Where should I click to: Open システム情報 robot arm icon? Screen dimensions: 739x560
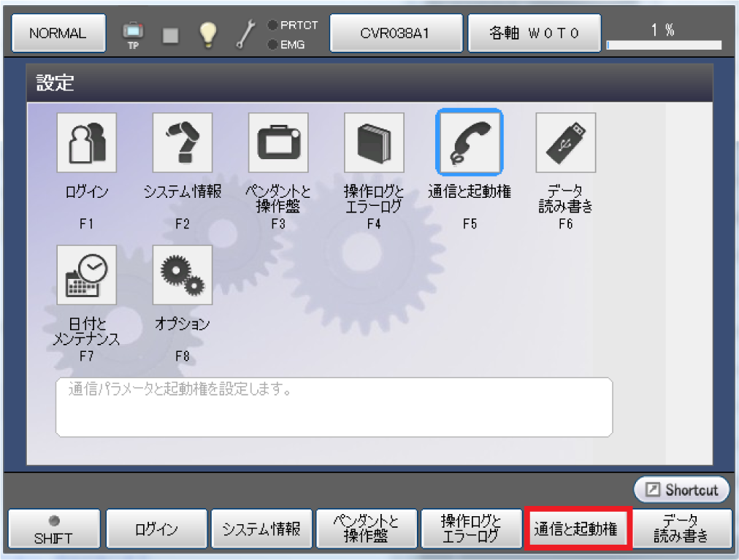pyautogui.click(x=182, y=142)
